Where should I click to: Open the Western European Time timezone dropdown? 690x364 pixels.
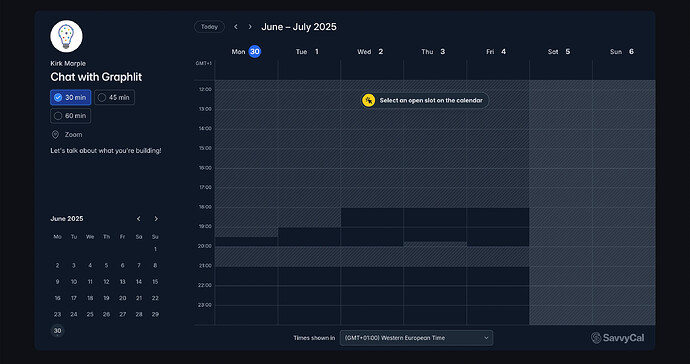[416, 338]
